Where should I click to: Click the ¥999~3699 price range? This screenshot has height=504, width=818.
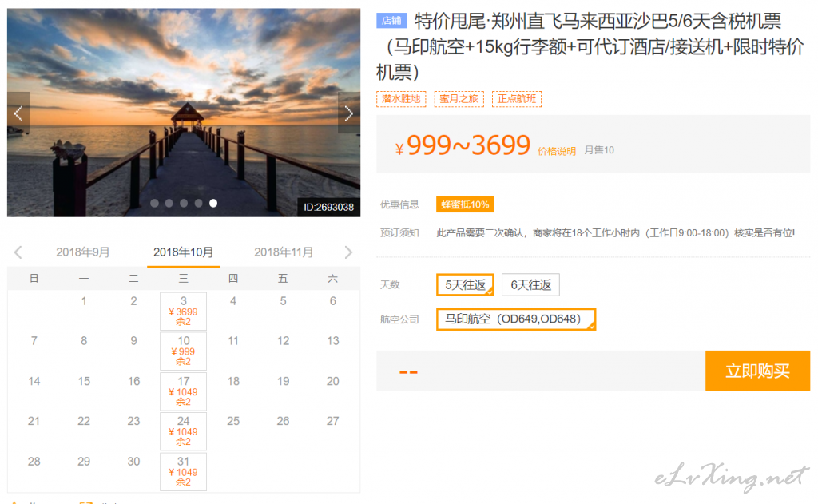463,145
